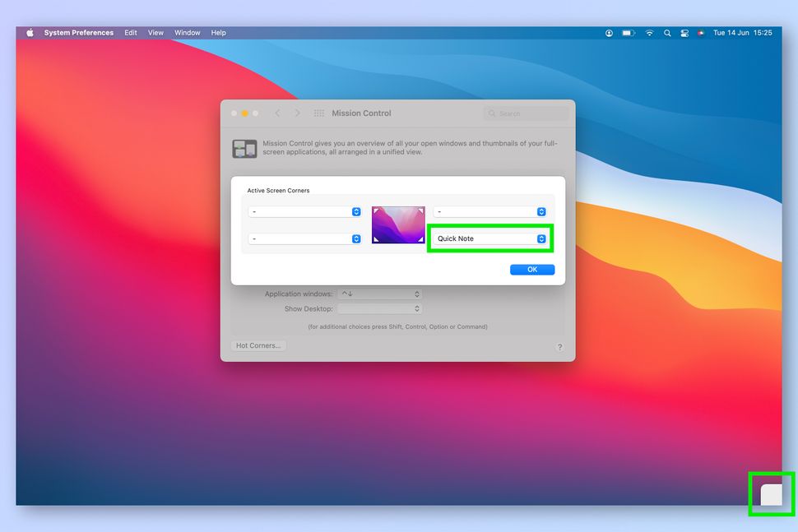
Task: Confirm corner settings with the OK button
Action: pos(531,269)
